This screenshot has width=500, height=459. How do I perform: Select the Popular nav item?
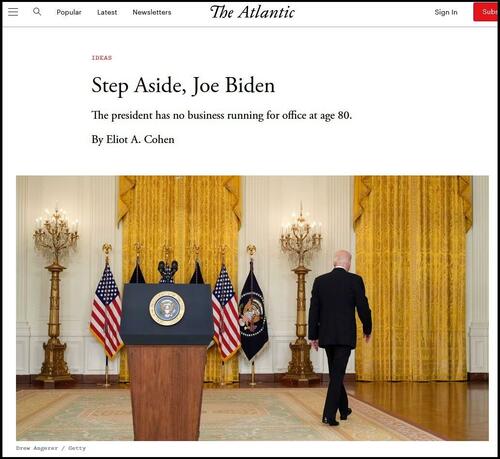69,12
